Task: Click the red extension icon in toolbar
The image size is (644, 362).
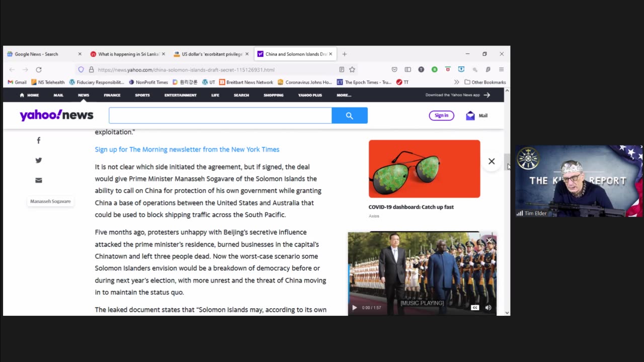Action: pos(448,69)
